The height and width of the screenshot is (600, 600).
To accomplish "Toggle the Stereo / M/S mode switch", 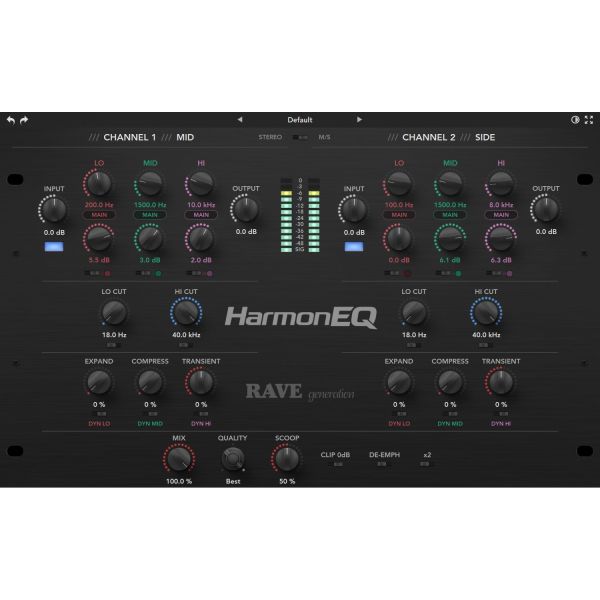I will [300, 137].
